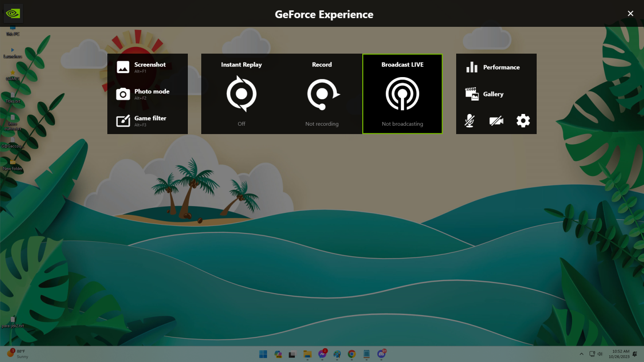Select the This PC desktop icon
This screenshot has width=644, height=362.
pyautogui.click(x=13, y=31)
